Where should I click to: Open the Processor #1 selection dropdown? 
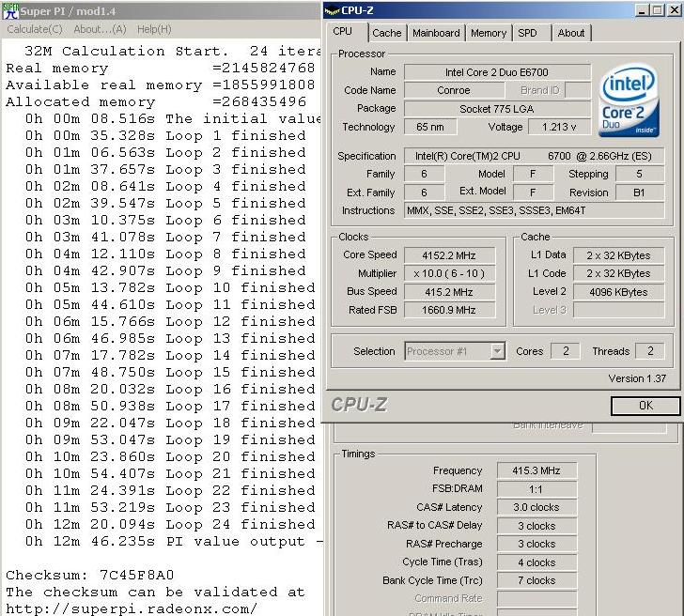pos(456,351)
